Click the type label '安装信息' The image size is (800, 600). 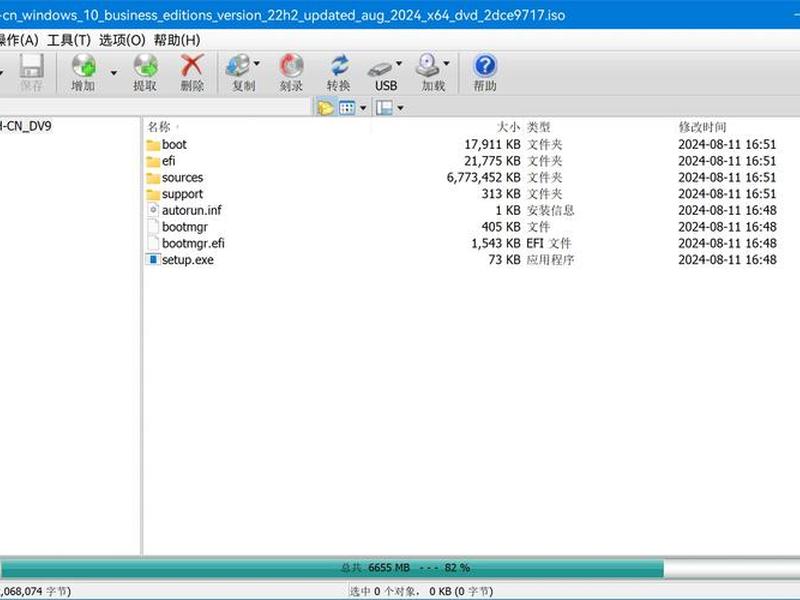(550, 210)
